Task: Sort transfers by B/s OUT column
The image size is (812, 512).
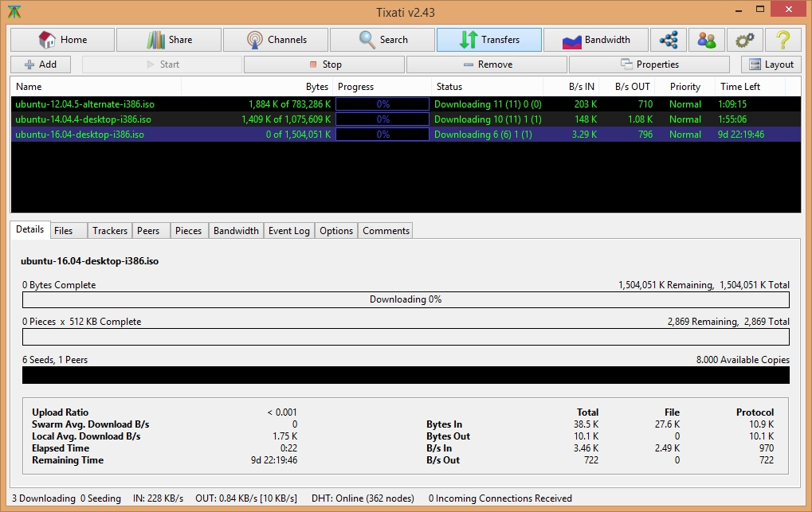Action: [627, 87]
